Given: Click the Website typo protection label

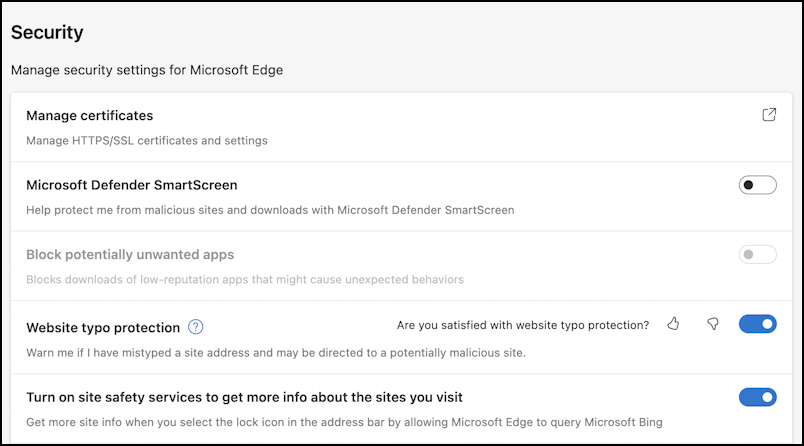Looking at the screenshot, I should (x=103, y=327).
